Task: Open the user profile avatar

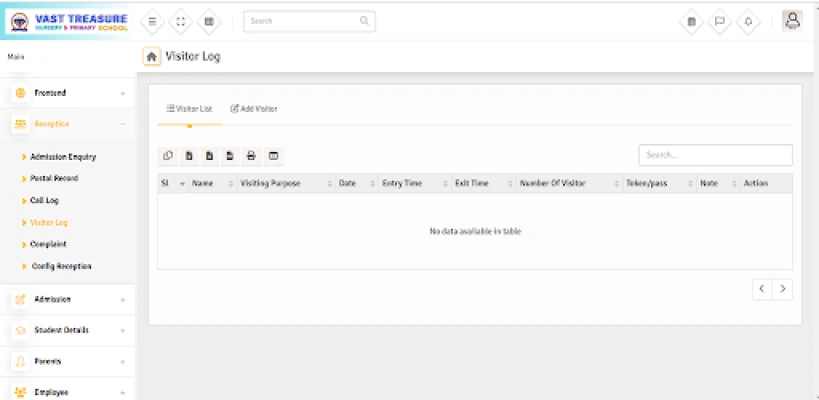Action: click(x=792, y=20)
